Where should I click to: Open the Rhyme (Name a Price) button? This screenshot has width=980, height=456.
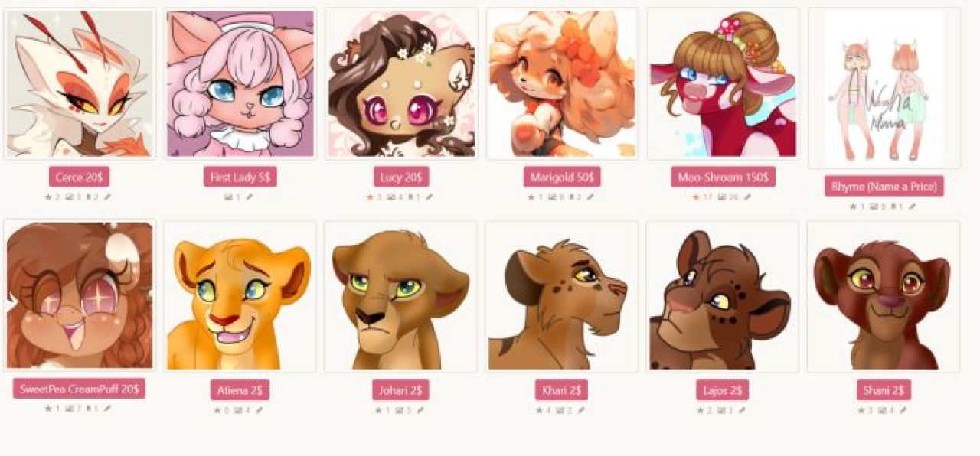point(884,186)
